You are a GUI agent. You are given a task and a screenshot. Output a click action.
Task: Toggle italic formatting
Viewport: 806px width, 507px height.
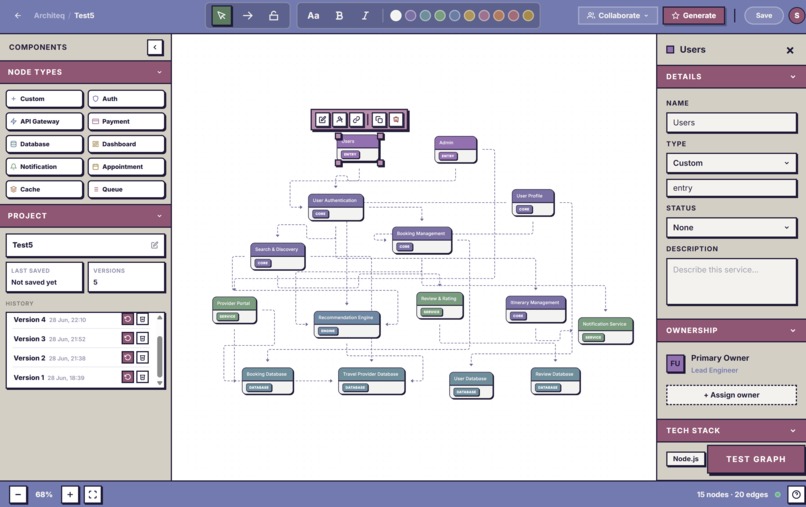coord(365,15)
